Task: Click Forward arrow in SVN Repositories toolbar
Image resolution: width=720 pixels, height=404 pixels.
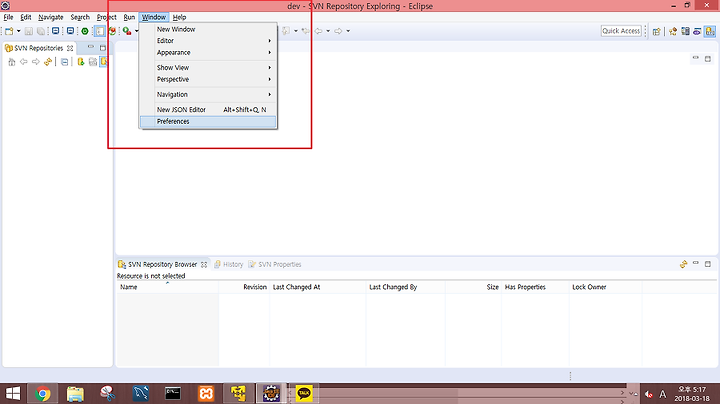Action: pos(36,62)
